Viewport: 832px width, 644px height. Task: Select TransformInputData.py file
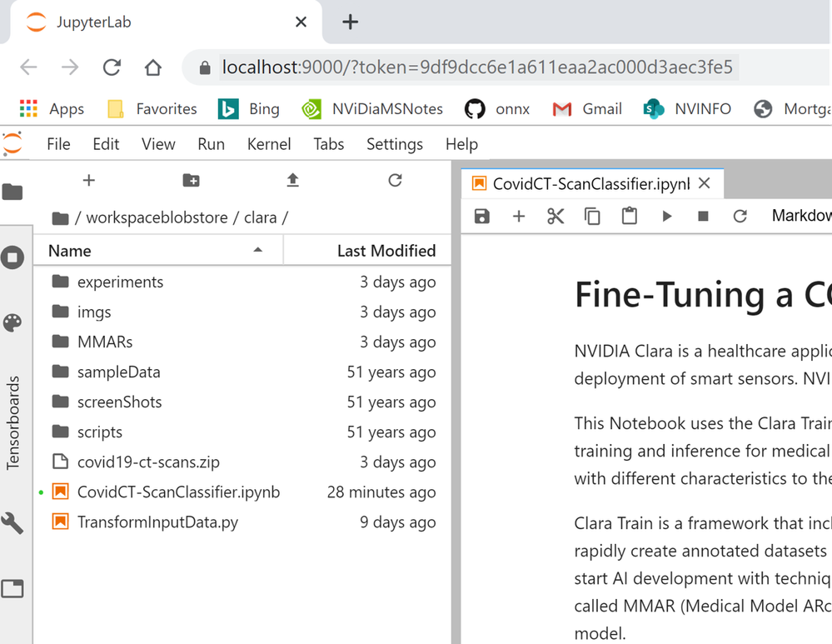pos(242,522)
